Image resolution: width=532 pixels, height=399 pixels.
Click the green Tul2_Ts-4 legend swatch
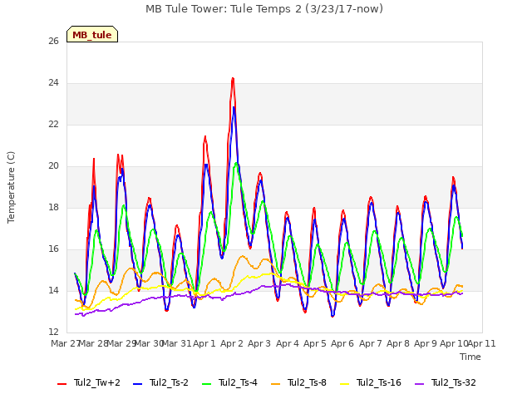point(207,384)
